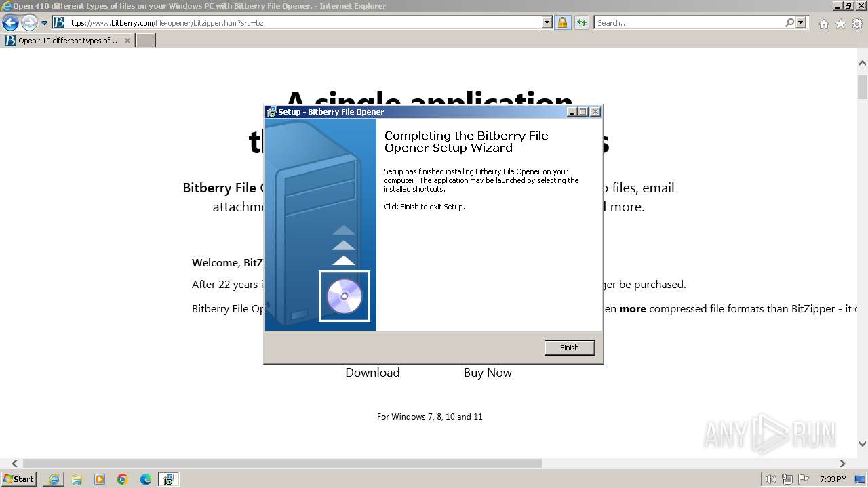Image resolution: width=868 pixels, height=488 pixels.
Task: Click the IE Search box
Action: click(689, 22)
